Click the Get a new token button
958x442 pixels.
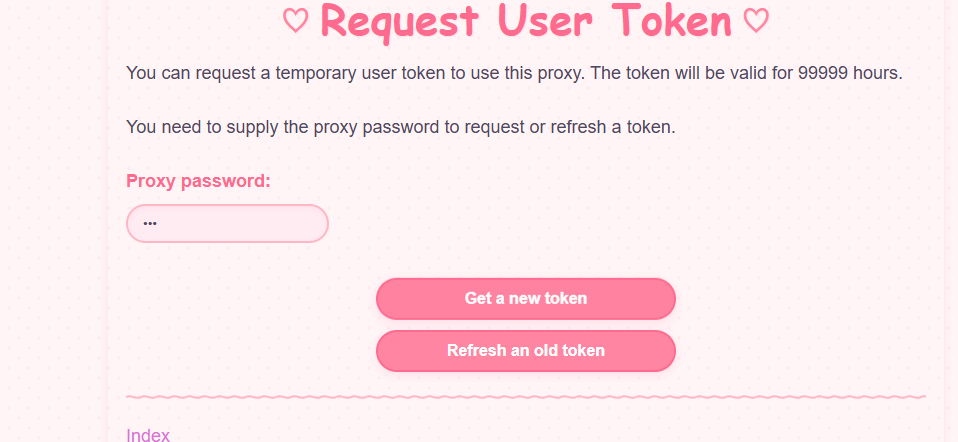point(525,298)
